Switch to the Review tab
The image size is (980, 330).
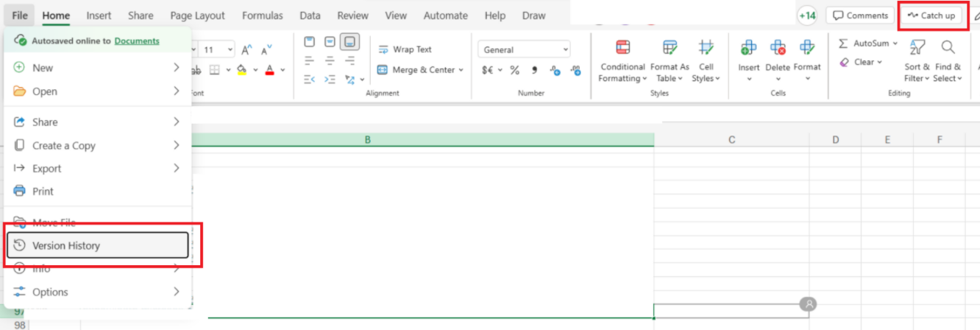click(x=353, y=15)
